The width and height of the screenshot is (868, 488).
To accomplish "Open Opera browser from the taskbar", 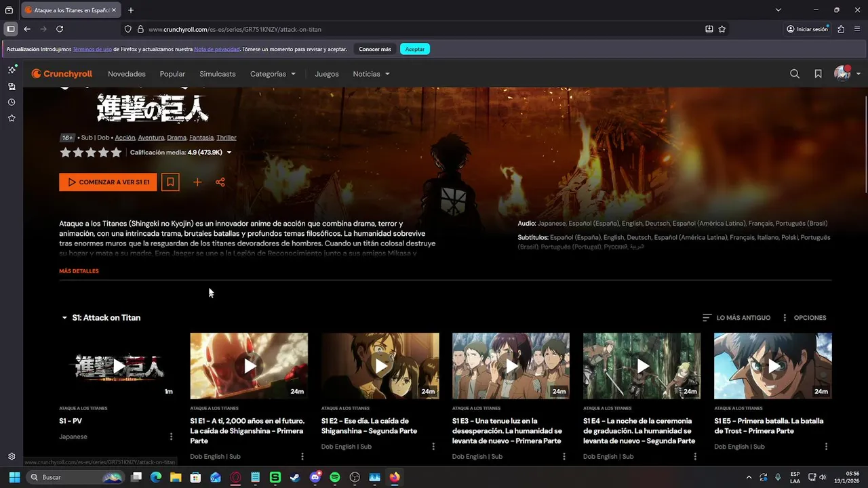I will tap(235, 477).
